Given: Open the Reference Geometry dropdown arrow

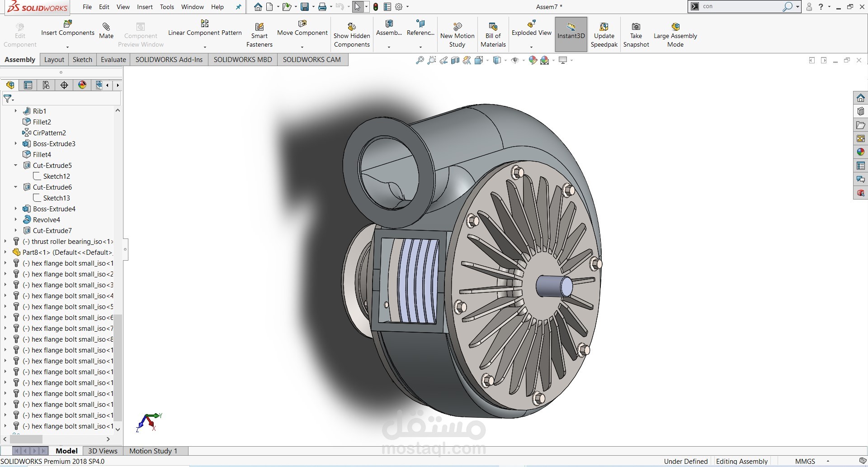Looking at the screenshot, I should coord(420,47).
